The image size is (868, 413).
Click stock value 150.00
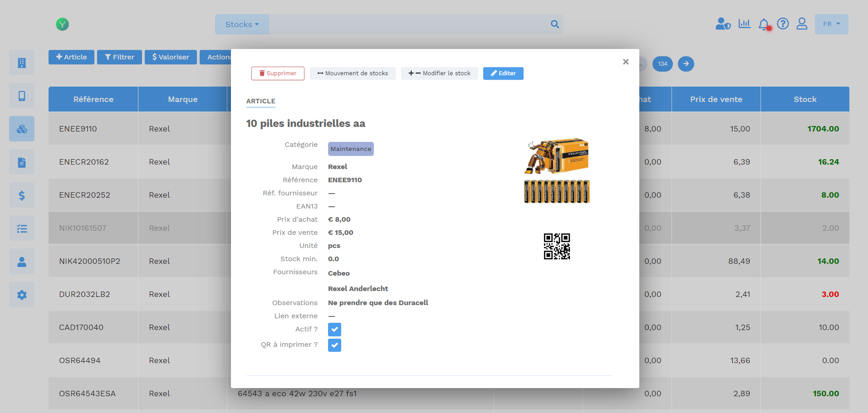[826, 394]
